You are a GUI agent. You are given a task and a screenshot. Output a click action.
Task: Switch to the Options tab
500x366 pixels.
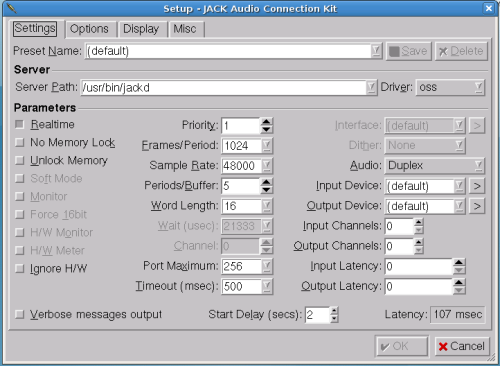[89, 29]
